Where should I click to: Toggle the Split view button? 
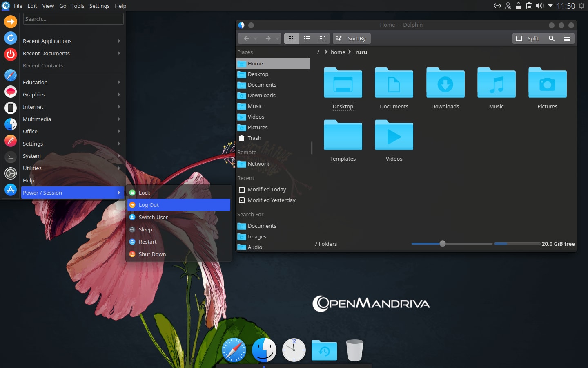528,38
